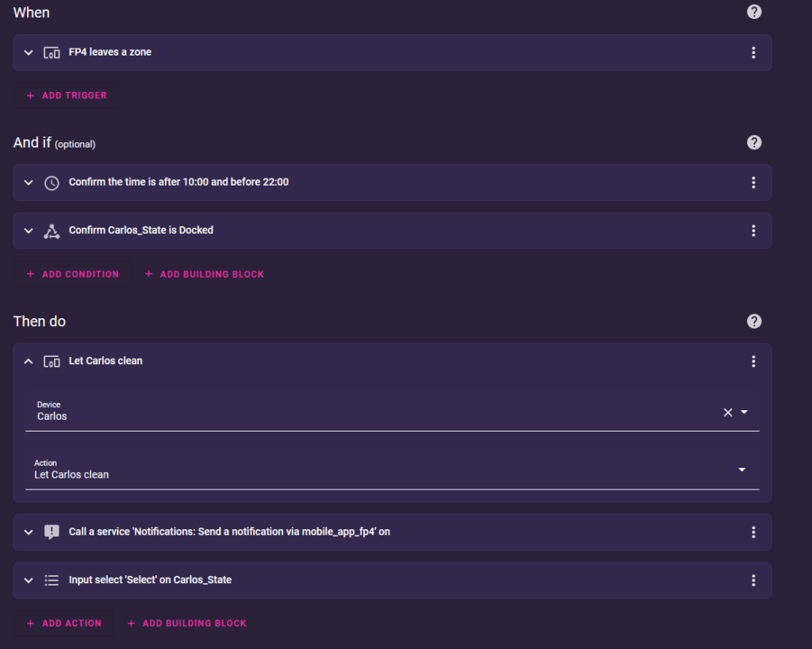This screenshot has width=812, height=649.
Task: Open the Device dropdown arrow
Action: [744, 413]
